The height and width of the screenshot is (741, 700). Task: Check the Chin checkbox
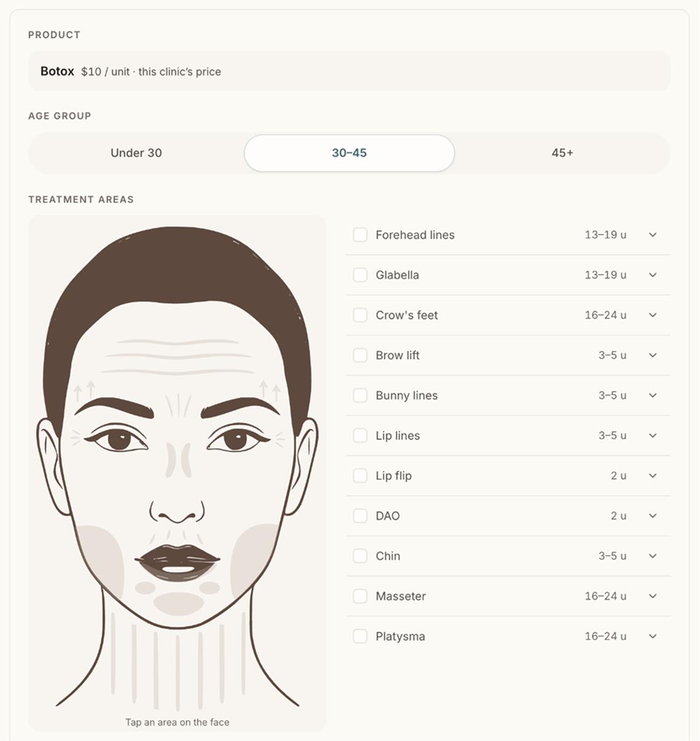click(360, 556)
